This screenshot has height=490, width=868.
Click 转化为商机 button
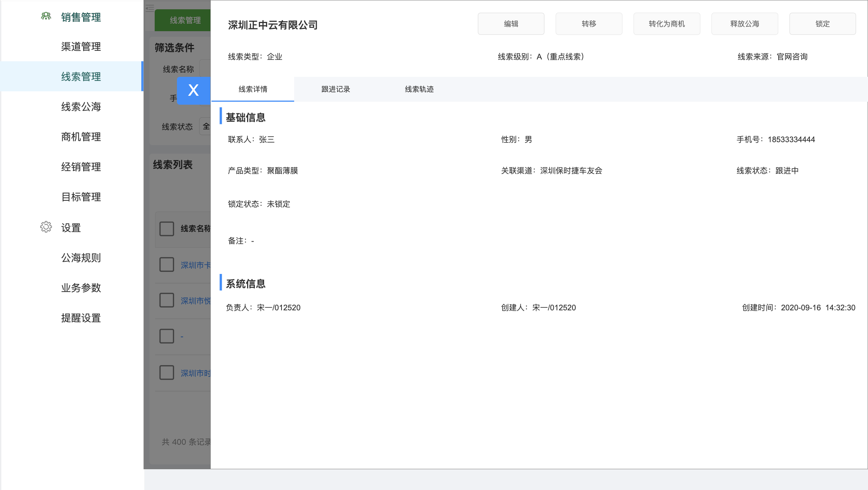(667, 24)
